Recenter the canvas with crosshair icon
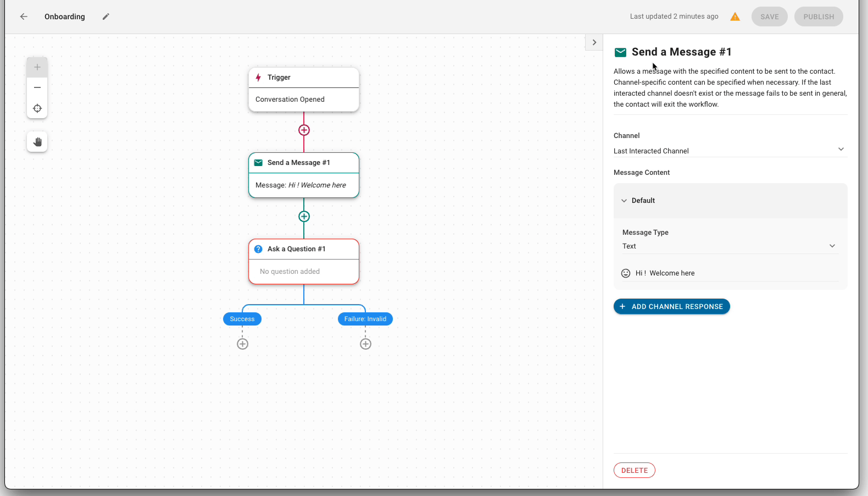Viewport: 868px width, 496px height. pyautogui.click(x=37, y=108)
